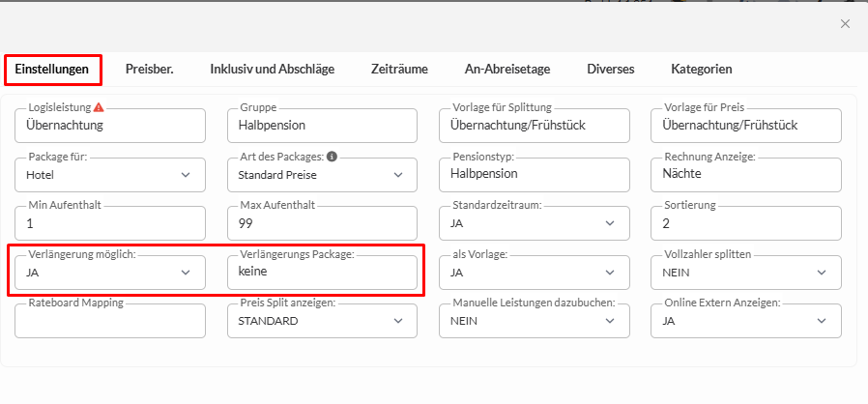
Task: Click the Sortierung input field
Action: (x=745, y=224)
